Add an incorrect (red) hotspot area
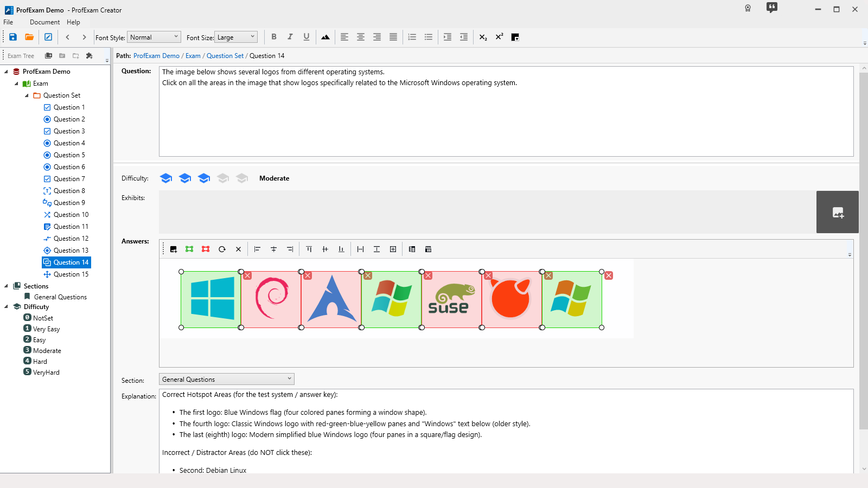868x488 pixels. 206,249
